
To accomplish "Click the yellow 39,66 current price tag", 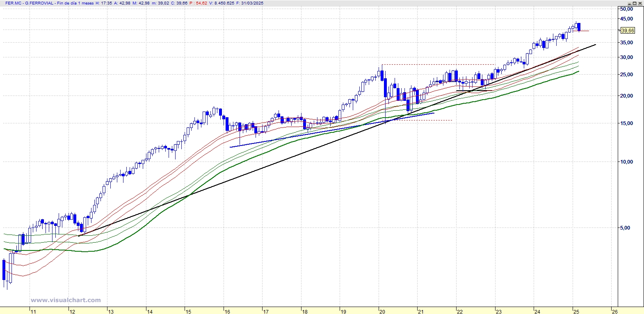I will point(628,30).
